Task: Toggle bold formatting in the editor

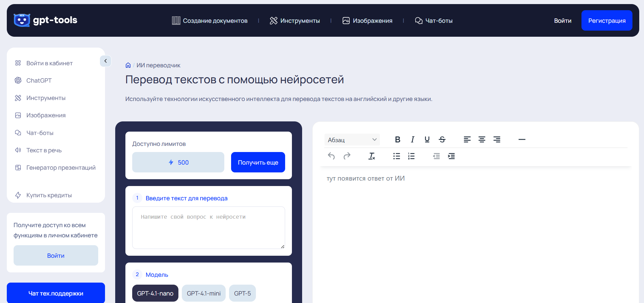Action: click(x=398, y=139)
